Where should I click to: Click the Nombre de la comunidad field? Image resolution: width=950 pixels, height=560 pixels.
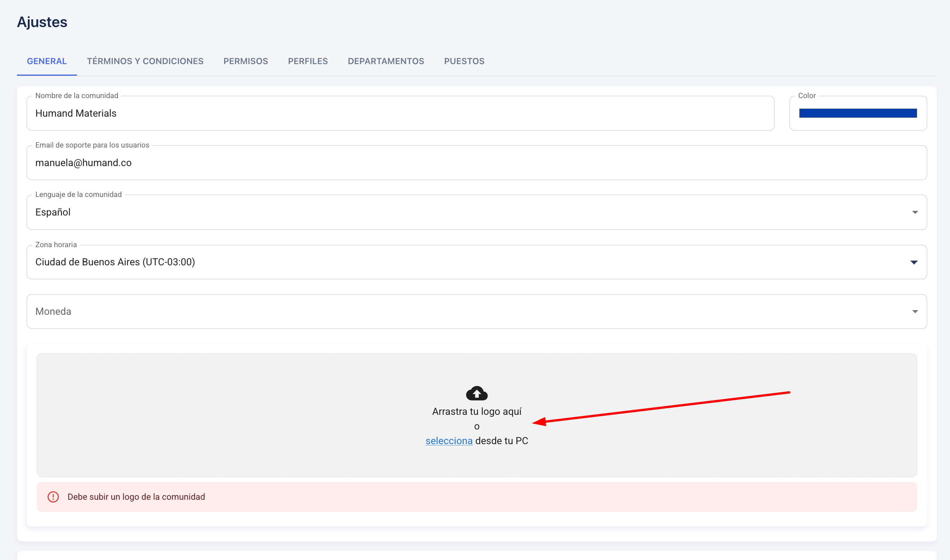click(400, 113)
